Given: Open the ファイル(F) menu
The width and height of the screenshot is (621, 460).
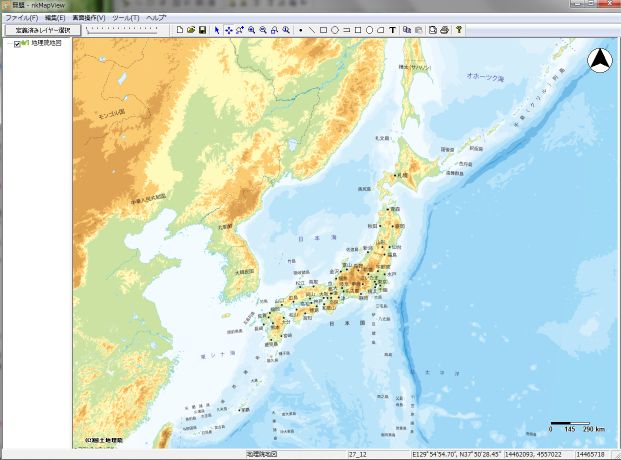Looking at the screenshot, I should (x=21, y=18).
